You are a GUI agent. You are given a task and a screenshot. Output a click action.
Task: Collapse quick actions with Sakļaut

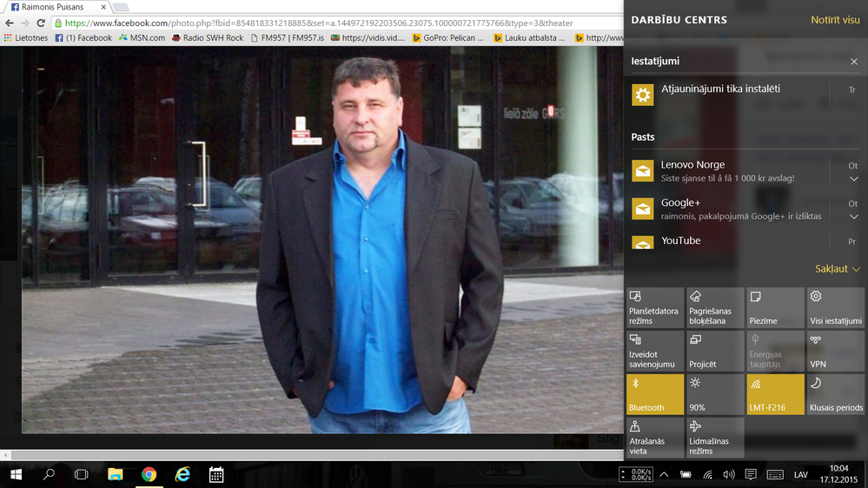pyautogui.click(x=837, y=269)
